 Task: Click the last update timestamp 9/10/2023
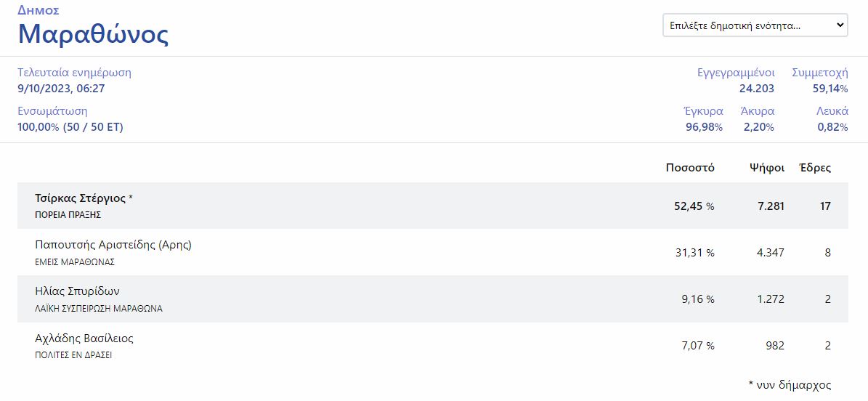coord(61,89)
